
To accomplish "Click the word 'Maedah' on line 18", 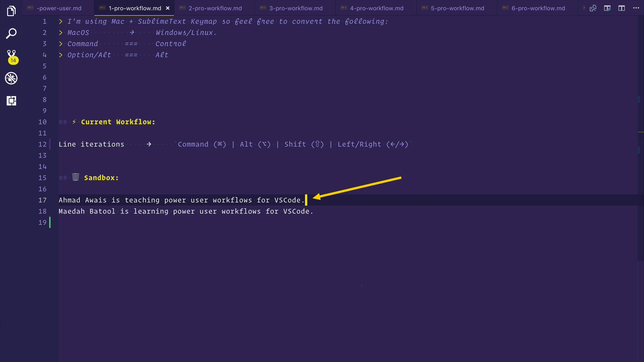I will point(72,212).
